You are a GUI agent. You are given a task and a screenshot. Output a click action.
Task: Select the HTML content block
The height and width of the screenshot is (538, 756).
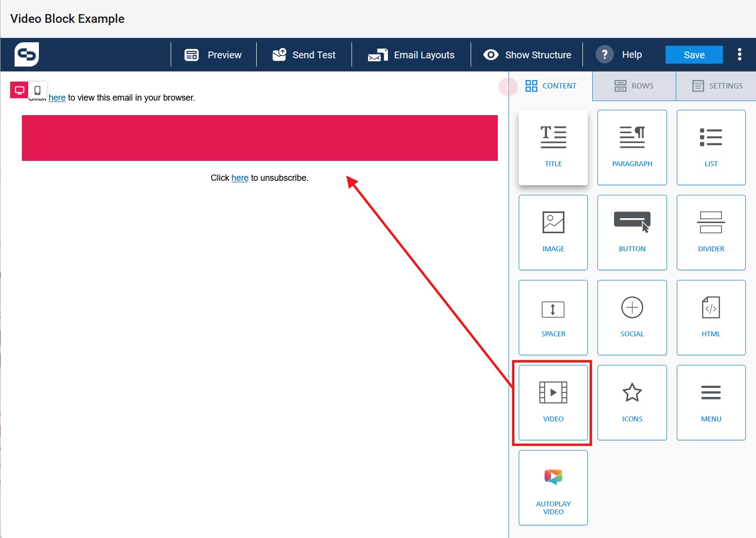point(711,317)
